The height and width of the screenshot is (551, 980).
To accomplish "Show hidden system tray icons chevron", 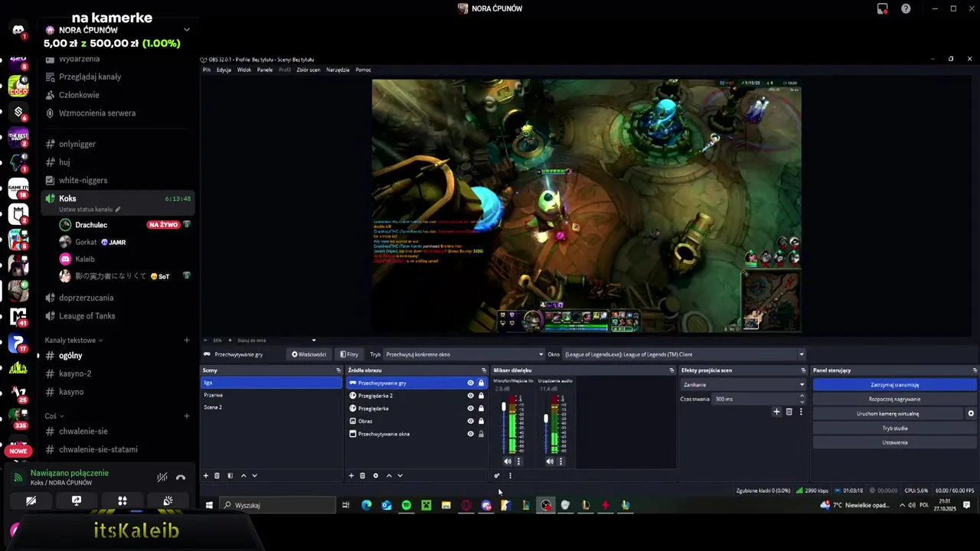I will pyautogui.click(x=902, y=505).
